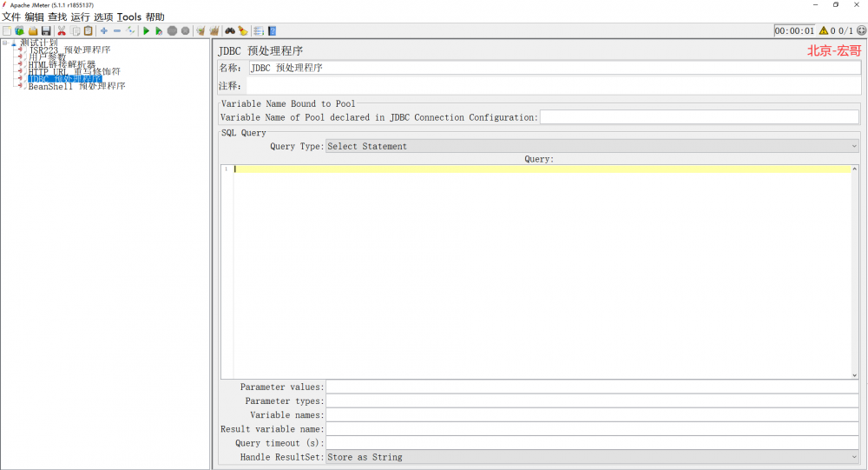Click the 名称 name input field
This screenshot has height=470, width=868.
click(x=555, y=68)
